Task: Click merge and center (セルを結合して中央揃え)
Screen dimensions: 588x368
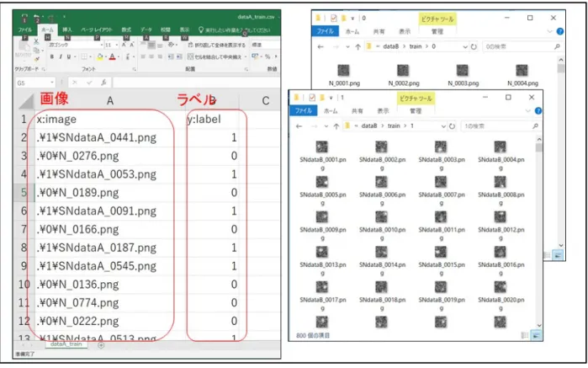Action: click(216, 56)
